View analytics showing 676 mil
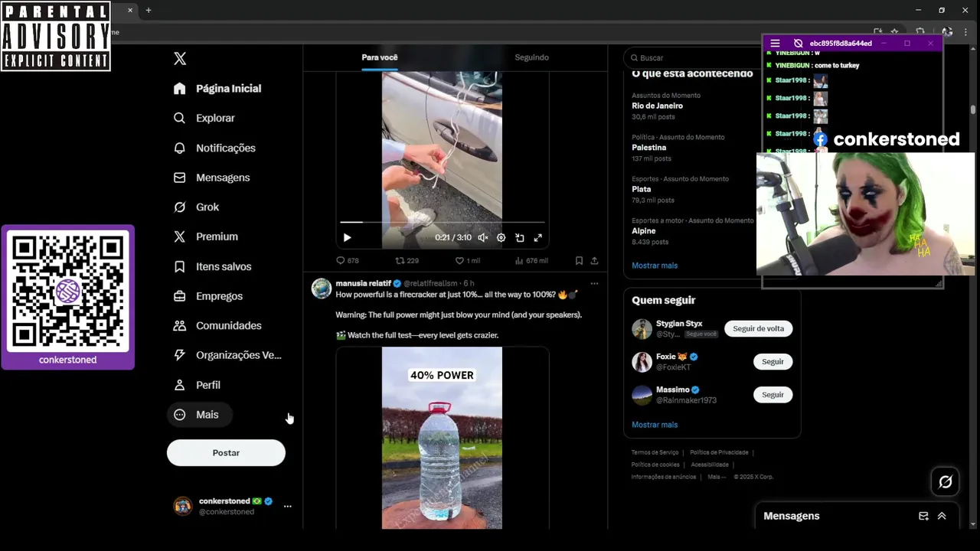The image size is (980, 551). [x=531, y=261]
